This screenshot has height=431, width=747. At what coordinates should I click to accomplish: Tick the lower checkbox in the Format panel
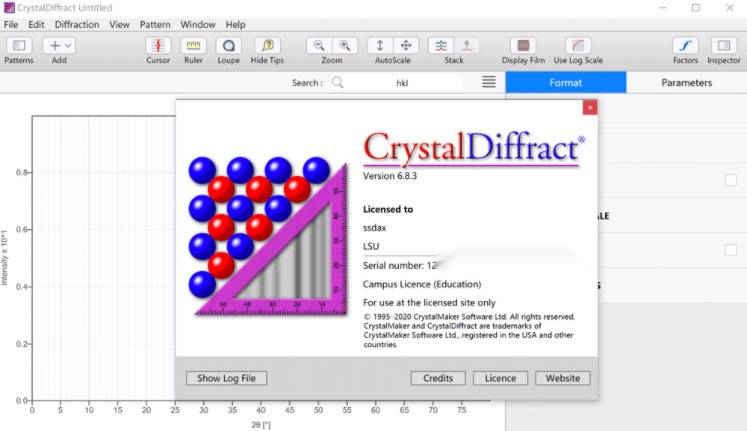[731, 250]
